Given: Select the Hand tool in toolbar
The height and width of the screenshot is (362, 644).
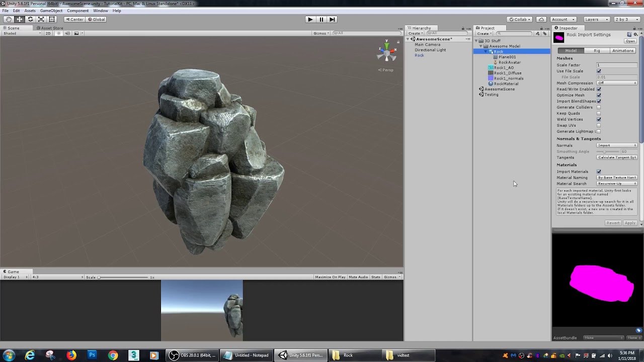Looking at the screenshot, I should click(x=9, y=19).
